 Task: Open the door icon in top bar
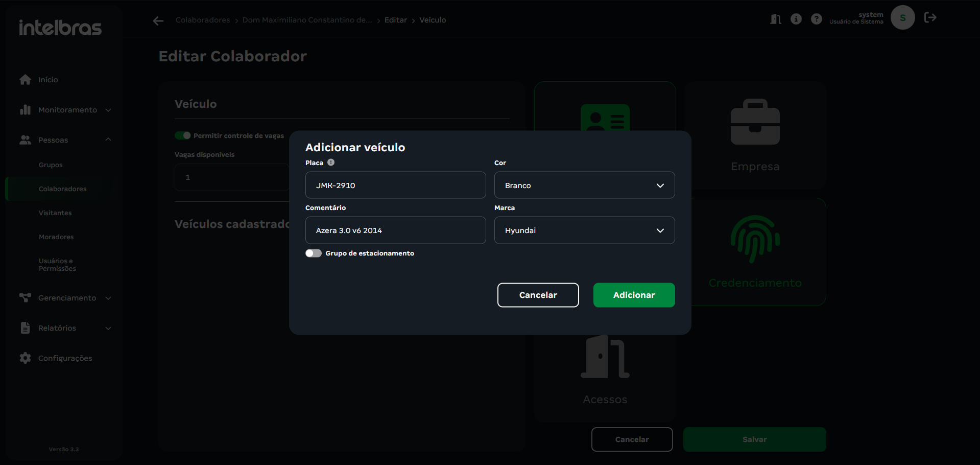[775, 19]
